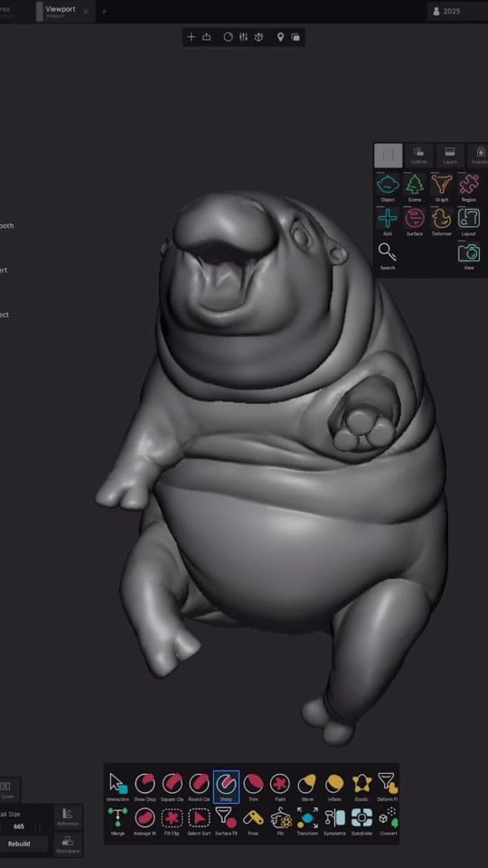488x868 pixels.
Task: Select the Trim brush
Action: click(253, 787)
